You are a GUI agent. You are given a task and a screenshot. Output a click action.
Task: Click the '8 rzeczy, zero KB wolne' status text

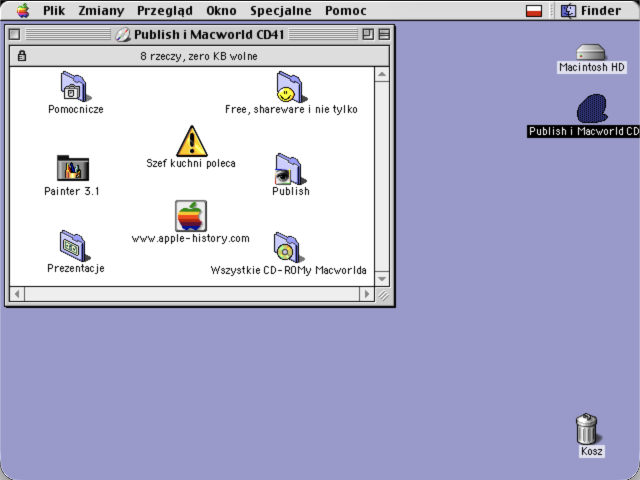tap(199, 56)
